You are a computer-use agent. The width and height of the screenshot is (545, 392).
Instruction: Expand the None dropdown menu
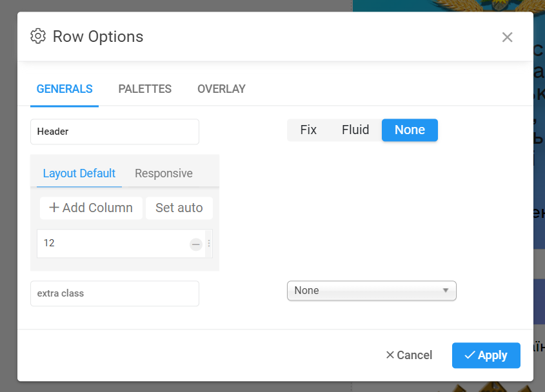point(372,291)
